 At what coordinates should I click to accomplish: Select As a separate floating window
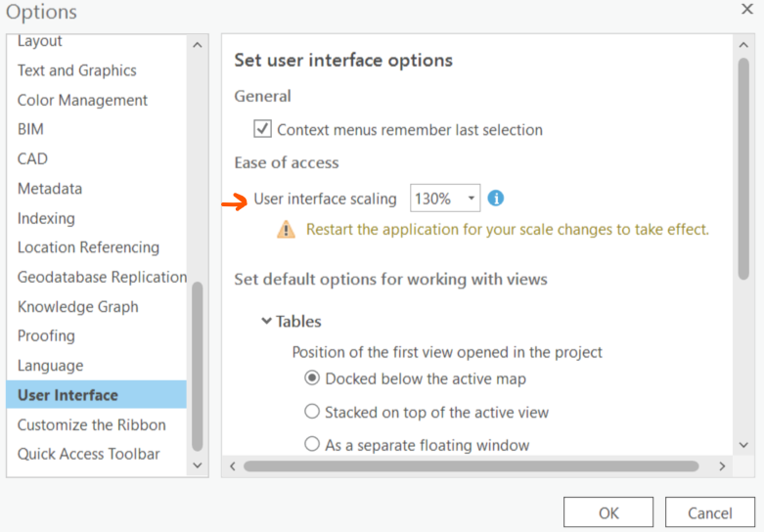click(312, 444)
